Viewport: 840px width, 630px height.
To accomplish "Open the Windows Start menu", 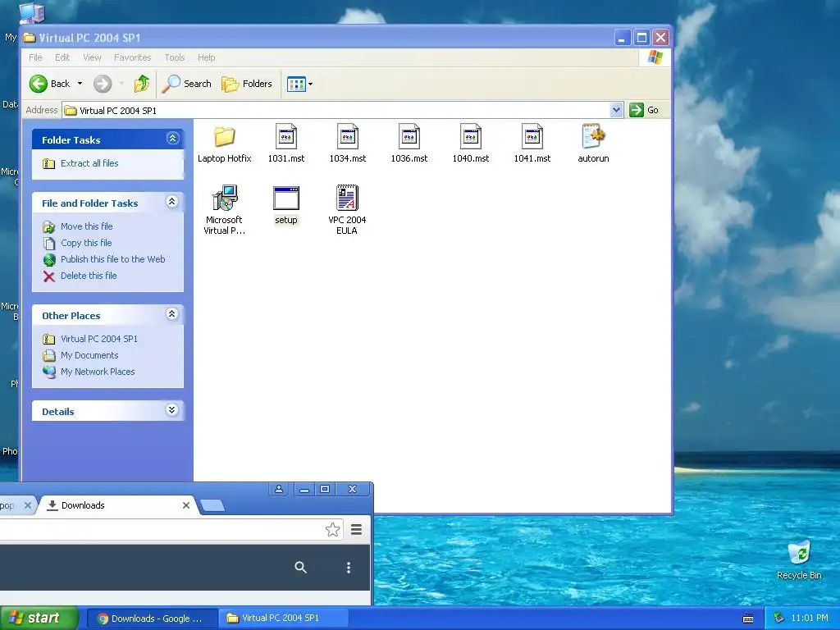I will [x=39, y=619].
